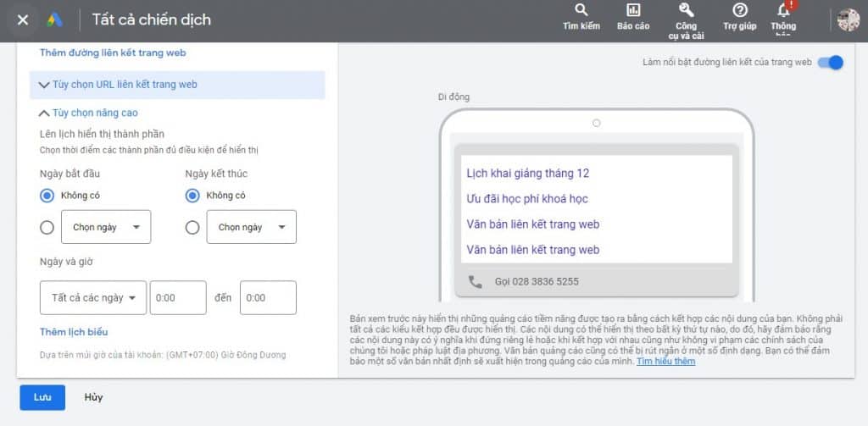Expand Tùy chọn URL liên kết trang web
This screenshot has width=868, height=426.
[177, 85]
